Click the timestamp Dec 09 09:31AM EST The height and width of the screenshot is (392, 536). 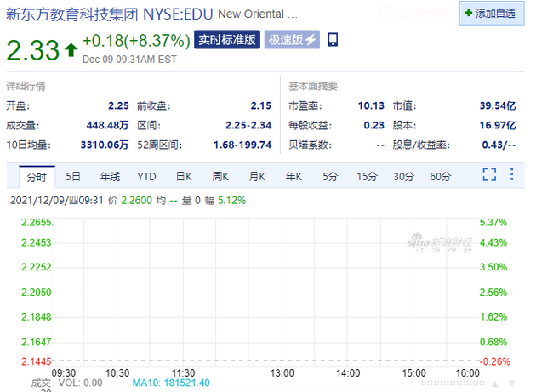coord(129,60)
